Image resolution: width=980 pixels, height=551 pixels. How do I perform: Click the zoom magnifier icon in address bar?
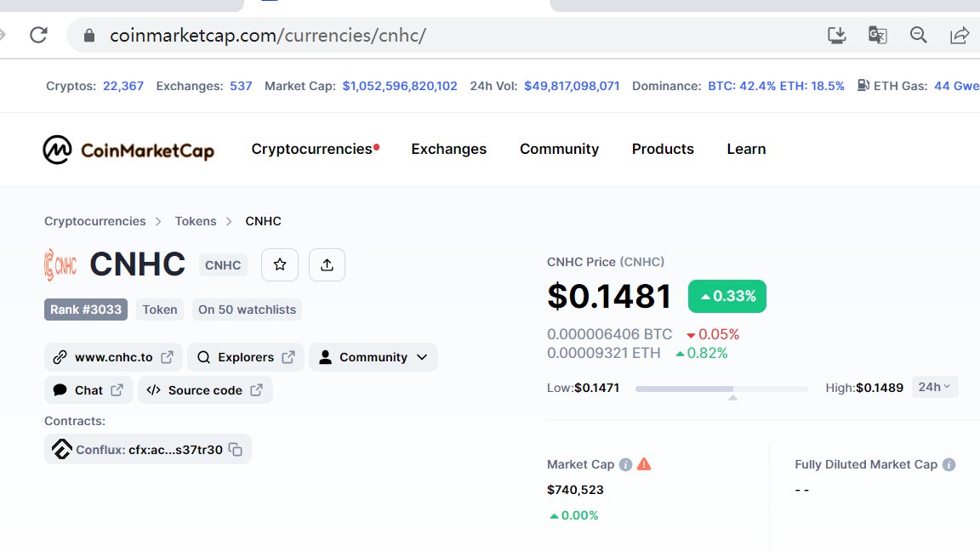tap(918, 35)
